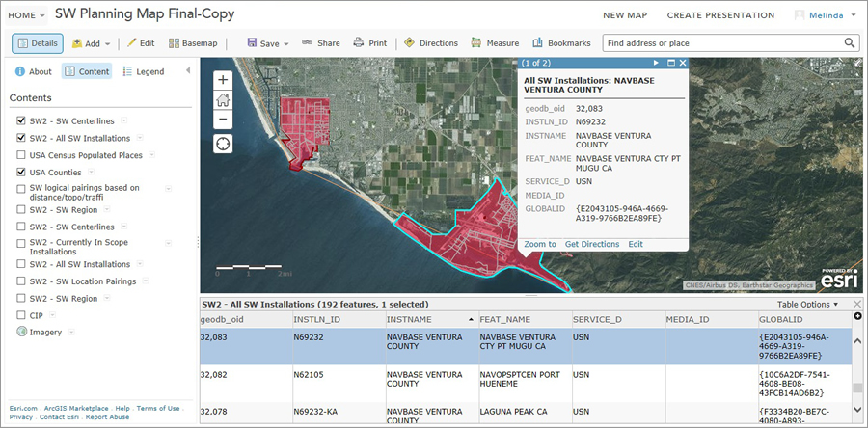Viewport: 868px width, 428px height.
Task: Uncheck the USA Counties layer
Action: tap(21, 172)
